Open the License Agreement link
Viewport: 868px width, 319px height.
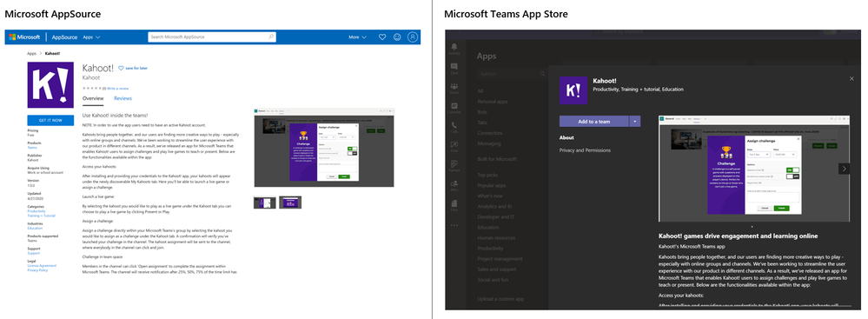42,266
